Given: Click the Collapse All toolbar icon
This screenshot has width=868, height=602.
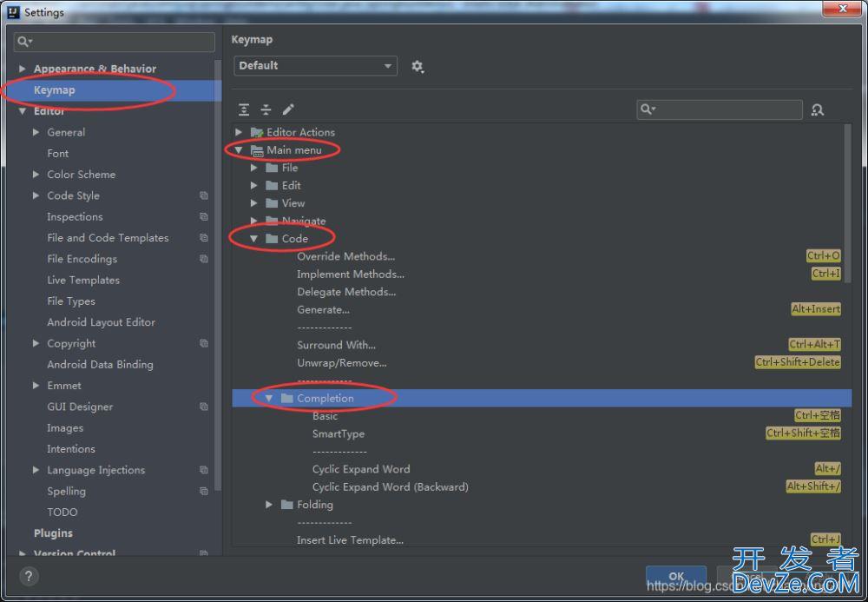Looking at the screenshot, I should tap(266, 109).
